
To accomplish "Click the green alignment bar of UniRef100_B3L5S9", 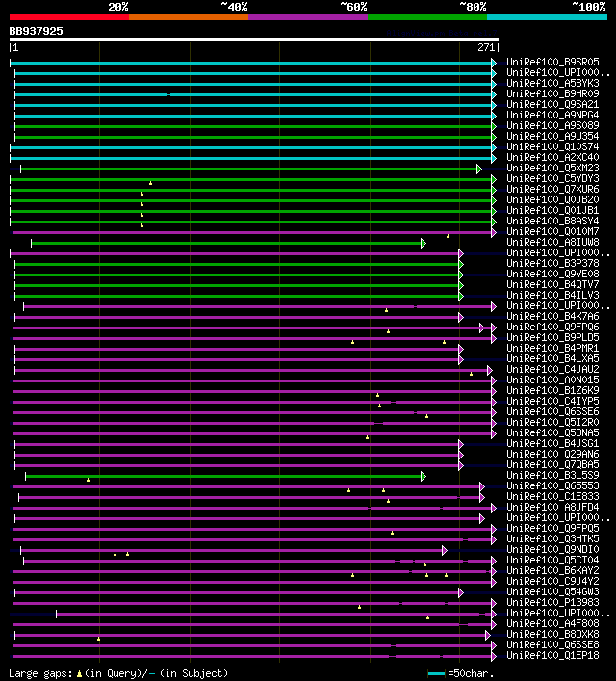I will (223, 477).
